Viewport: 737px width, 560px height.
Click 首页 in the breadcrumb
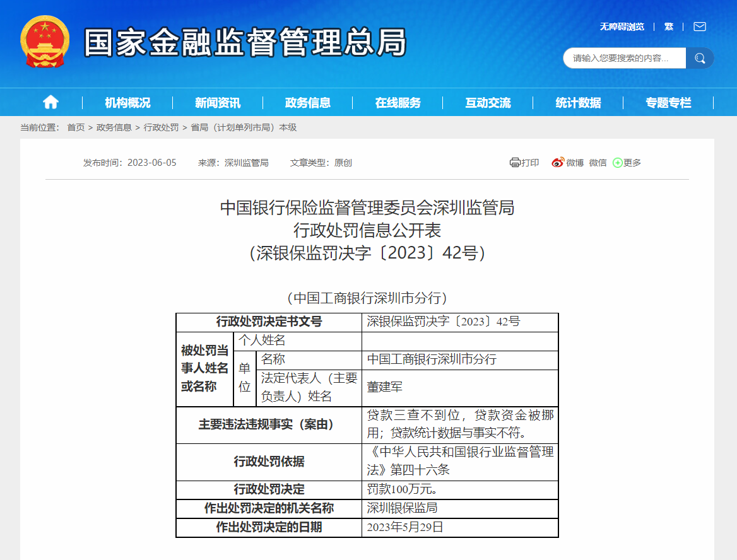pos(76,127)
